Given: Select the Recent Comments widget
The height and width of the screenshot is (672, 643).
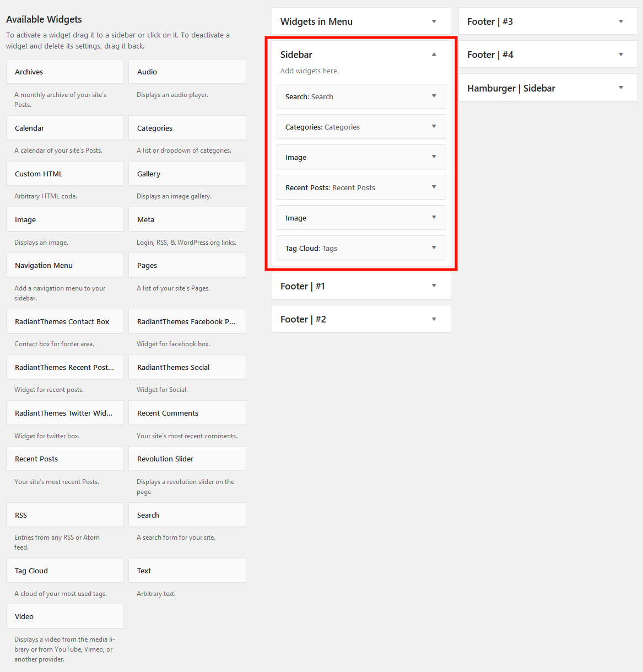Looking at the screenshot, I should 187,413.
